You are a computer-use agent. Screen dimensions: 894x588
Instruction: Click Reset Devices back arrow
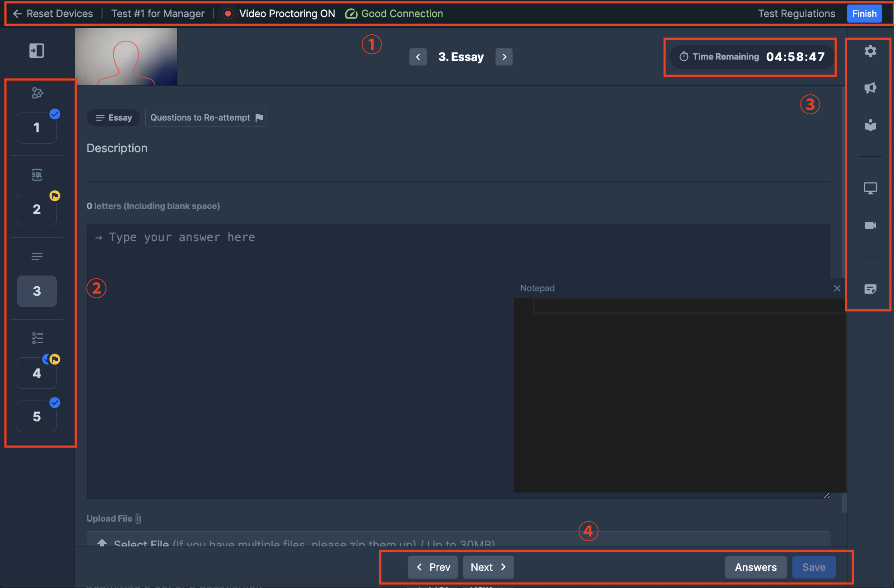point(17,14)
